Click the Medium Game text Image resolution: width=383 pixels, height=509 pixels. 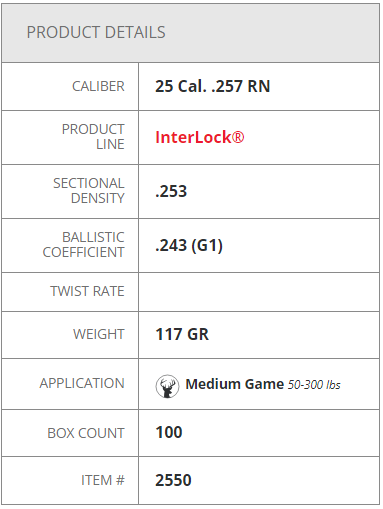235,384
